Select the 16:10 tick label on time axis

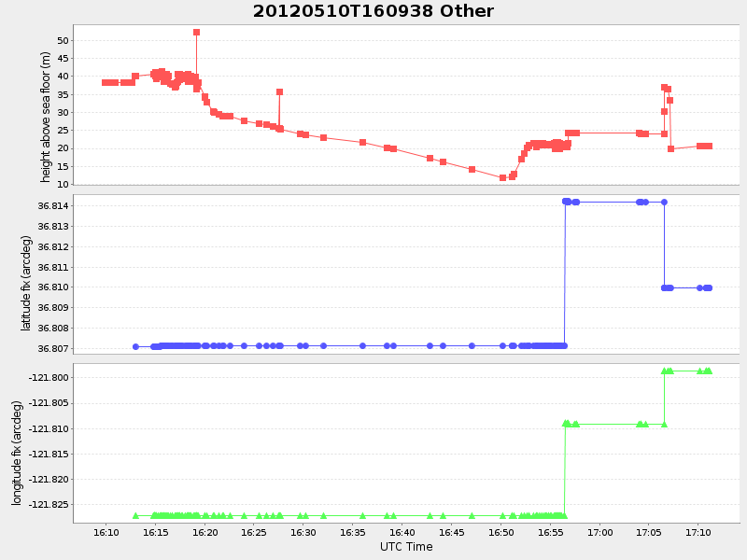click(106, 530)
